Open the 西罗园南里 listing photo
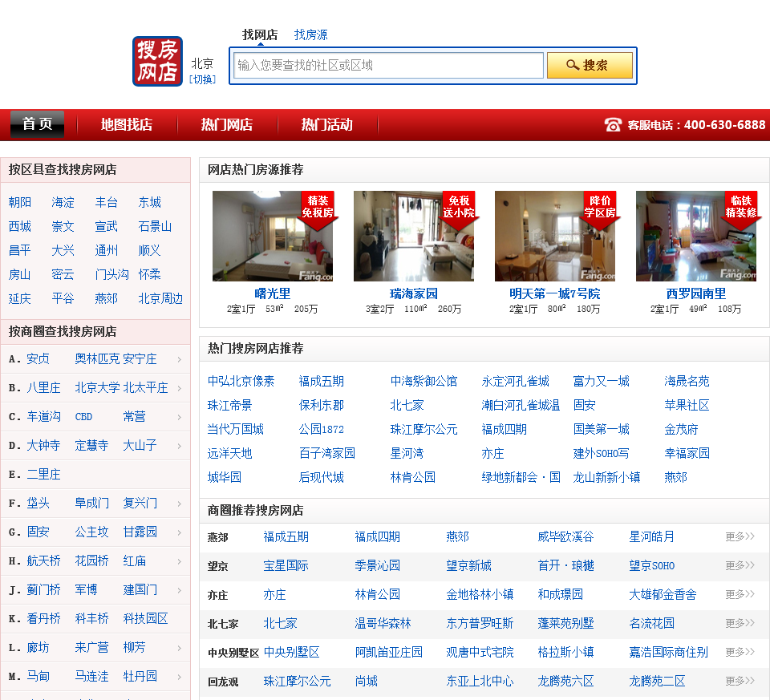This screenshot has height=700, width=770. coord(696,236)
